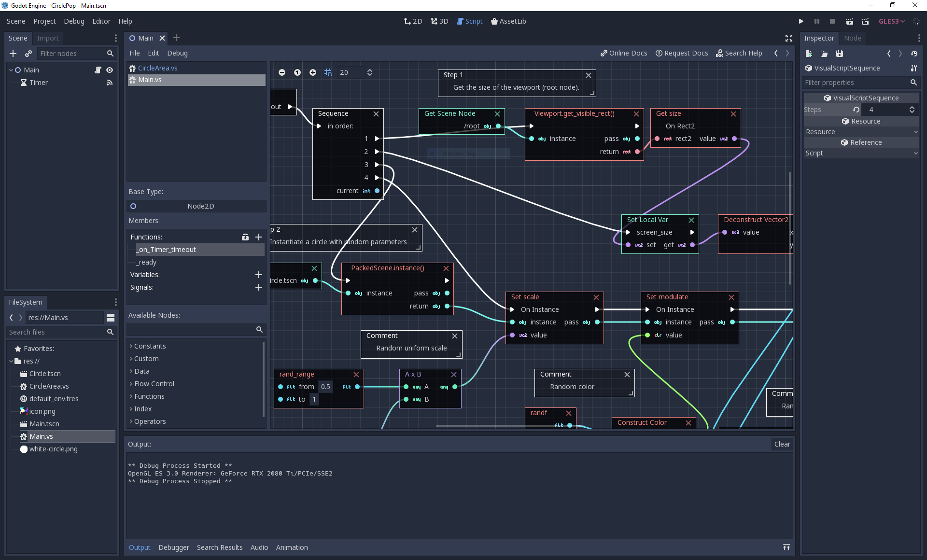Switch to the Node tab in the Inspector
Image resolution: width=927 pixels, height=560 pixels.
point(852,38)
